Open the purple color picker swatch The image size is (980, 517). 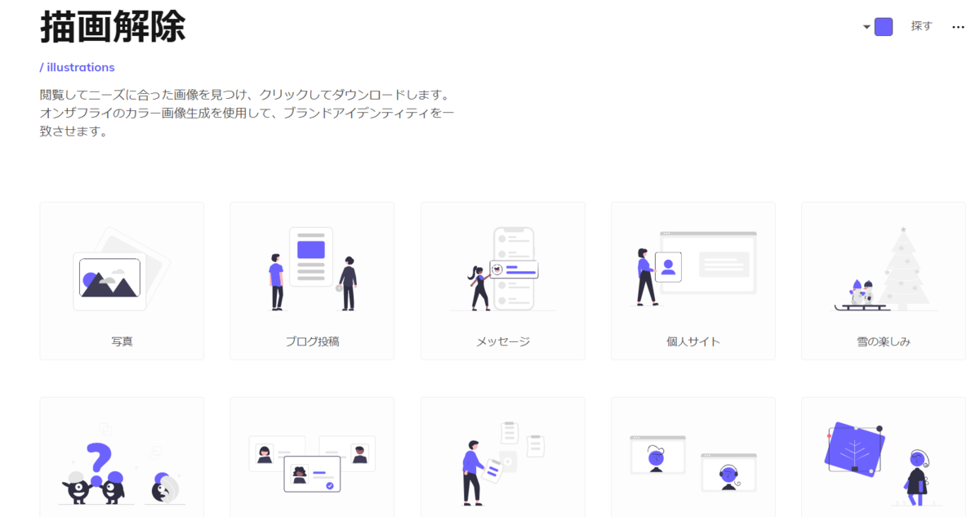pyautogui.click(x=883, y=27)
